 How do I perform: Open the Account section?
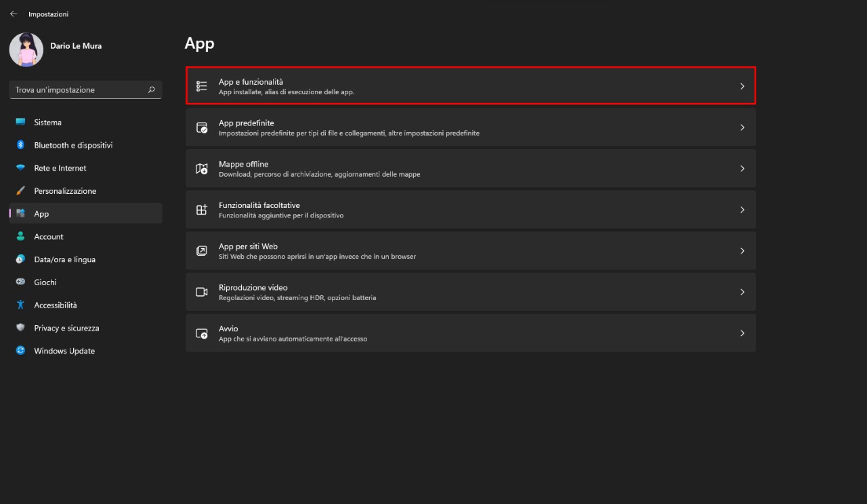point(85,236)
